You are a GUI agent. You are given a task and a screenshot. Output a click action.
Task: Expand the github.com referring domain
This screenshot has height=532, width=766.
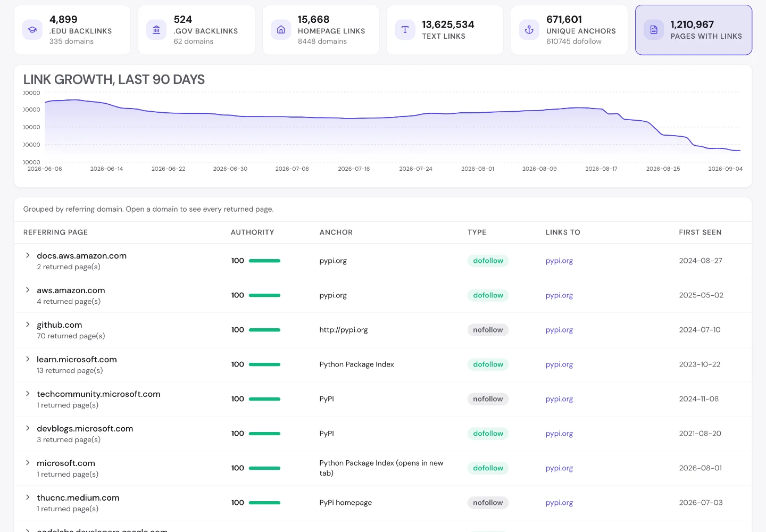tap(28, 325)
